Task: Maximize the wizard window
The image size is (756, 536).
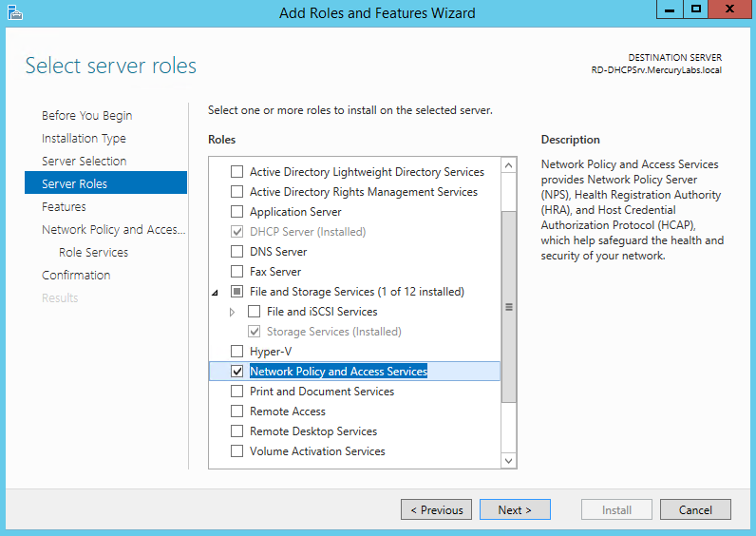Action: (x=696, y=10)
